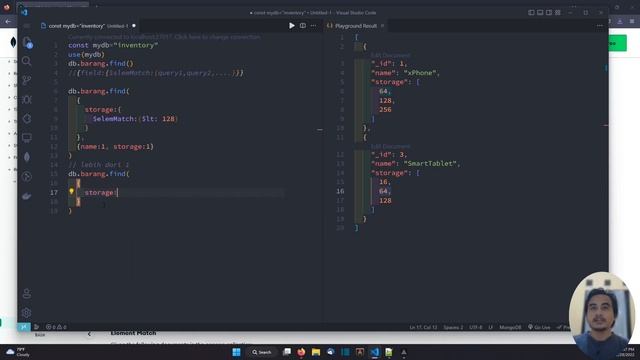Screen dimensions: 640x360
Task: Open the weather widget showing Cloudy
Action: (17, 352)
